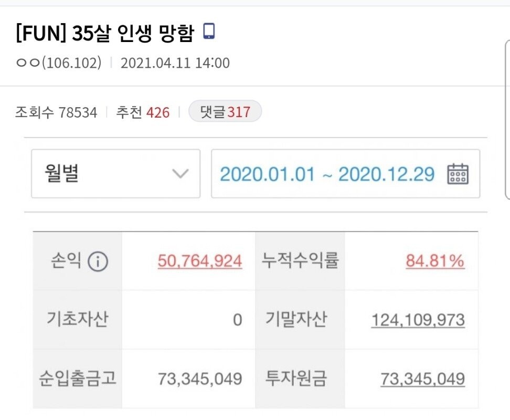Click the 조회수 78534 view count
The image size is (510, 420).
pyautogui.click(x=56, y=112)
